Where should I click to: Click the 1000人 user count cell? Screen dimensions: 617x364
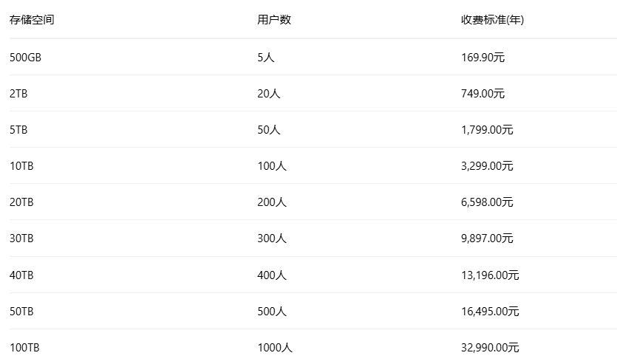click(275, 348)
